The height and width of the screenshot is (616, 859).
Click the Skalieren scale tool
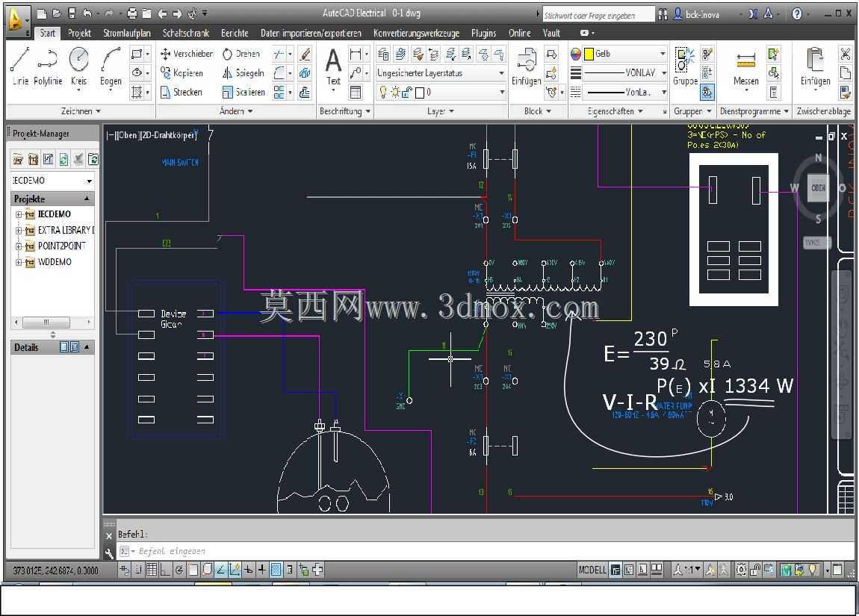pyautogui.click(x=244, y=92)
